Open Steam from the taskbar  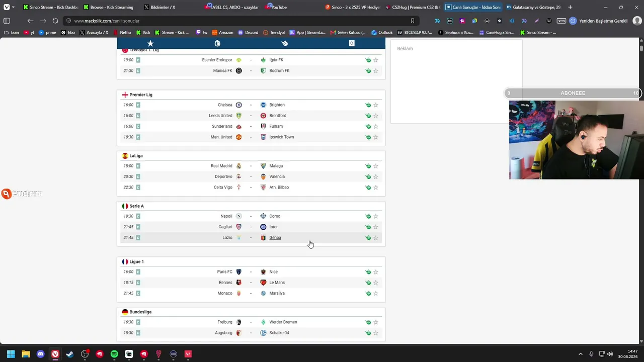tap(70, 354)
